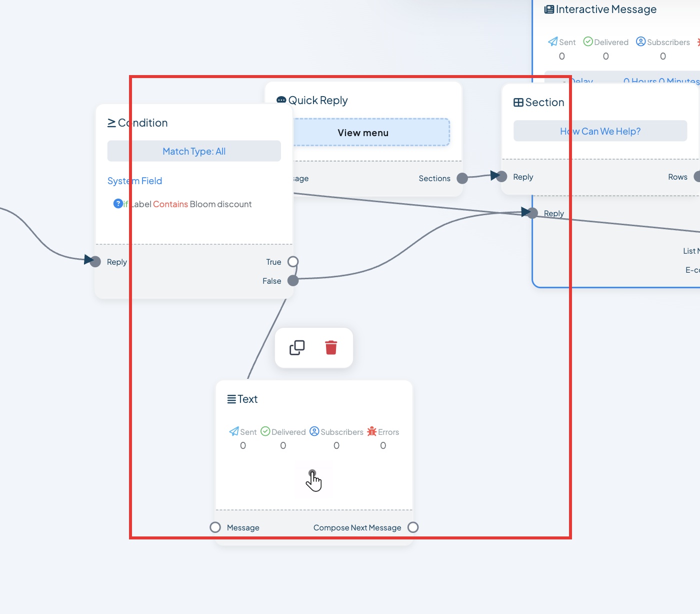The height and width of the screenshot is (614, 700).
Task: Click the Subscribers person icon in Text node
Action: point(314,431)
